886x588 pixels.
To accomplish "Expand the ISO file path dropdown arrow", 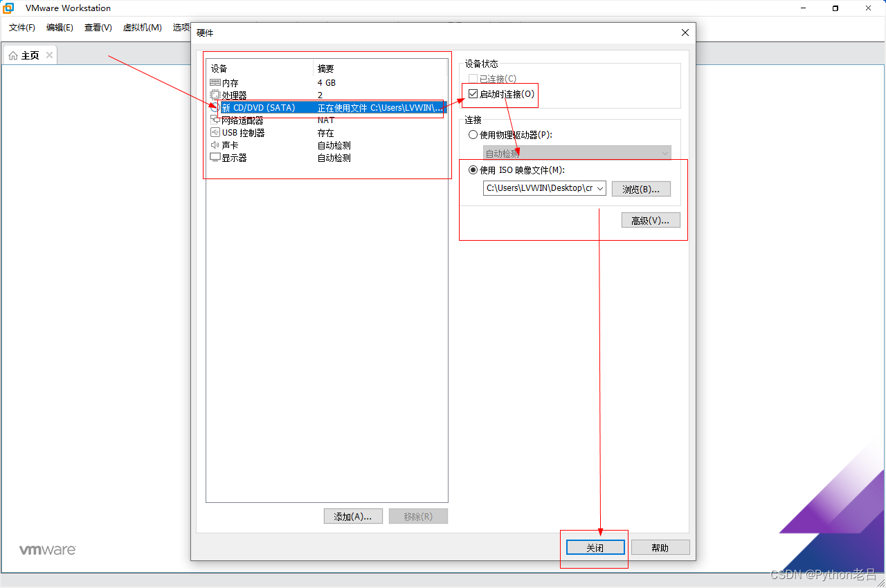I will tap(599, 188).
